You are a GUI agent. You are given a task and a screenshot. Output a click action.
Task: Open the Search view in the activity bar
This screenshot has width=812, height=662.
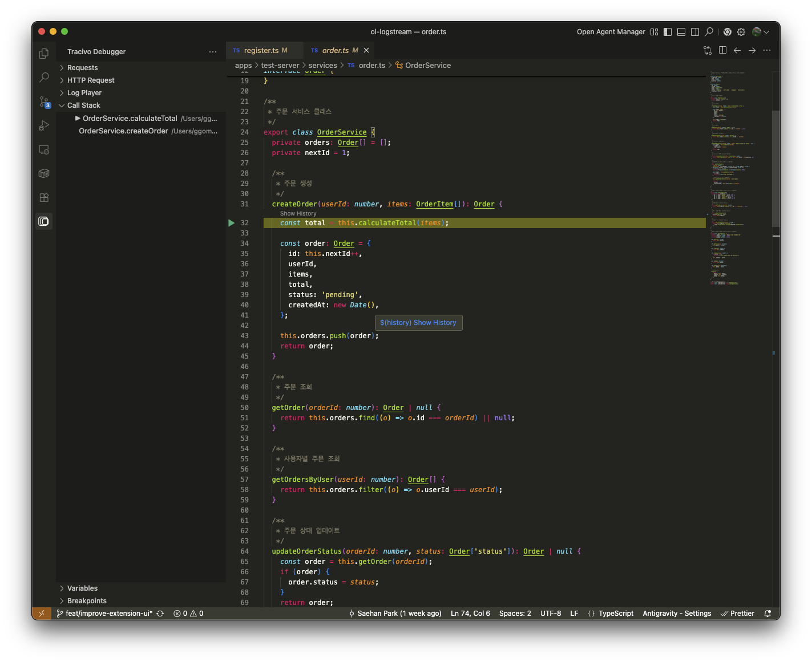tap(44, 77)
